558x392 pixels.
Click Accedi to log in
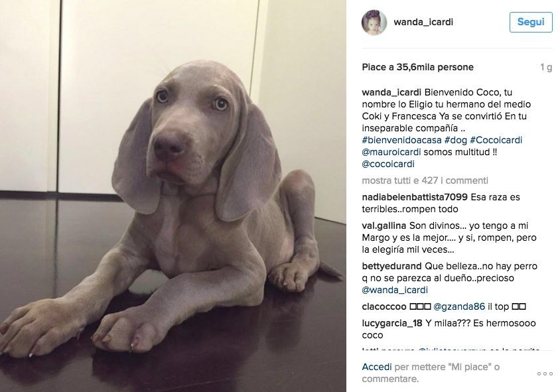[x=376, y=367]
